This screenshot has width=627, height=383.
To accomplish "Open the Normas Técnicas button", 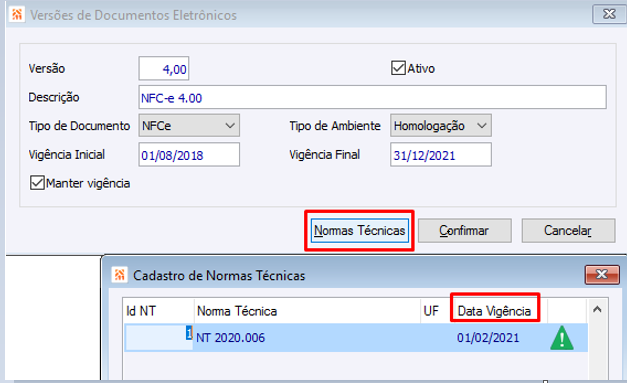I will pos(359,231).
